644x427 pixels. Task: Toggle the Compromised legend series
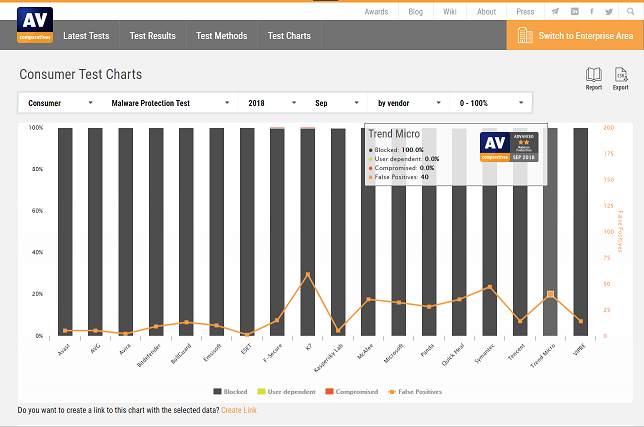[352, 392]
